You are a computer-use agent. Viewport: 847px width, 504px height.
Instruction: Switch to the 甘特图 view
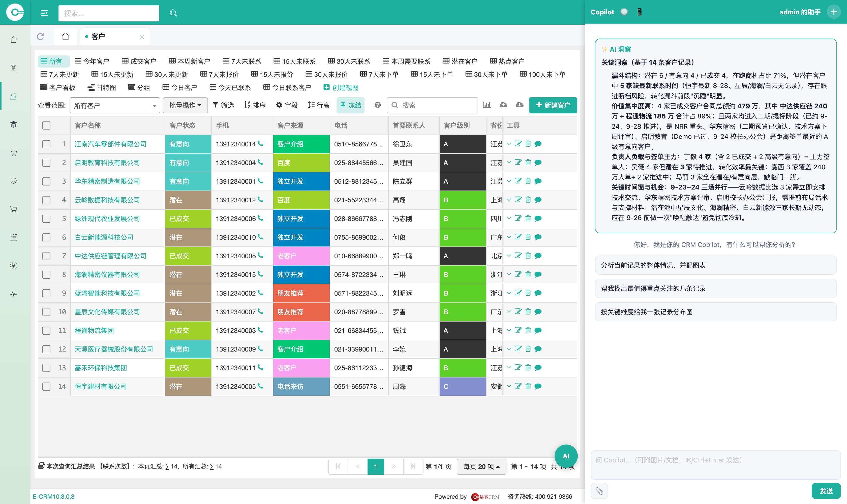coord(102,87)
